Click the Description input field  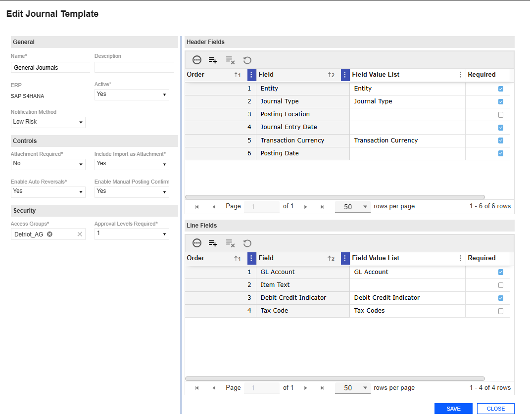coord(134,68)
